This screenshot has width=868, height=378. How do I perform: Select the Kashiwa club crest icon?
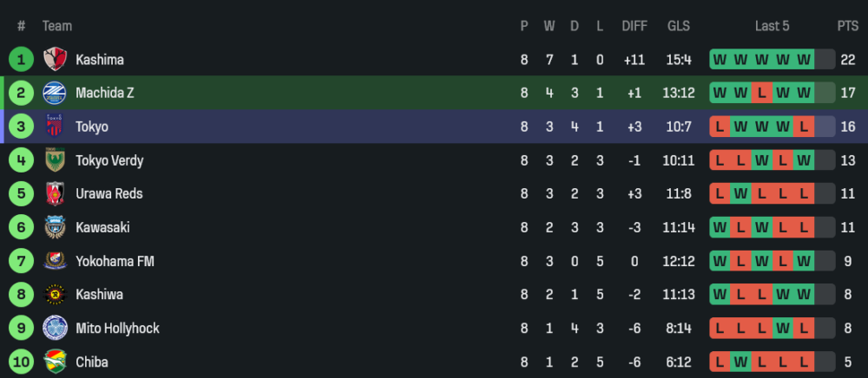(x=56, y=295)
